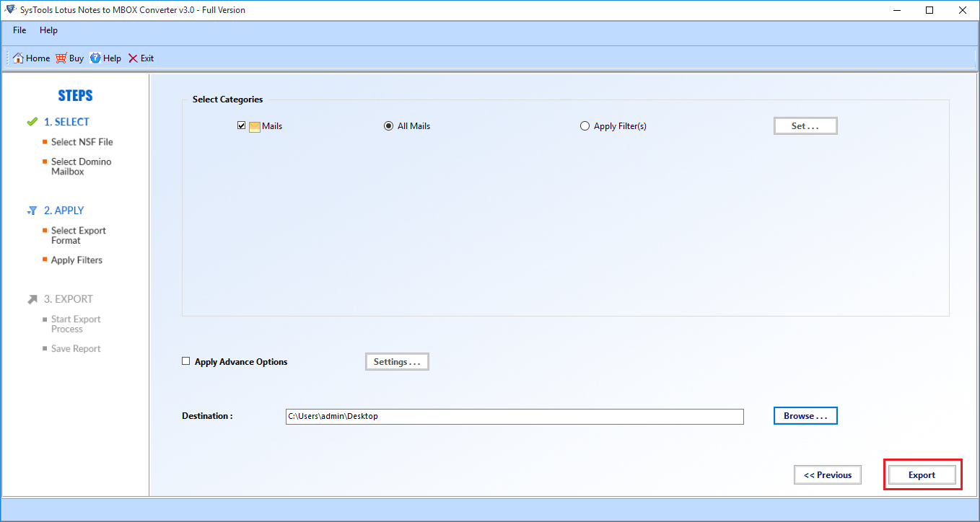Click the Set... button

pyautogui.click(x=805, y=126)
